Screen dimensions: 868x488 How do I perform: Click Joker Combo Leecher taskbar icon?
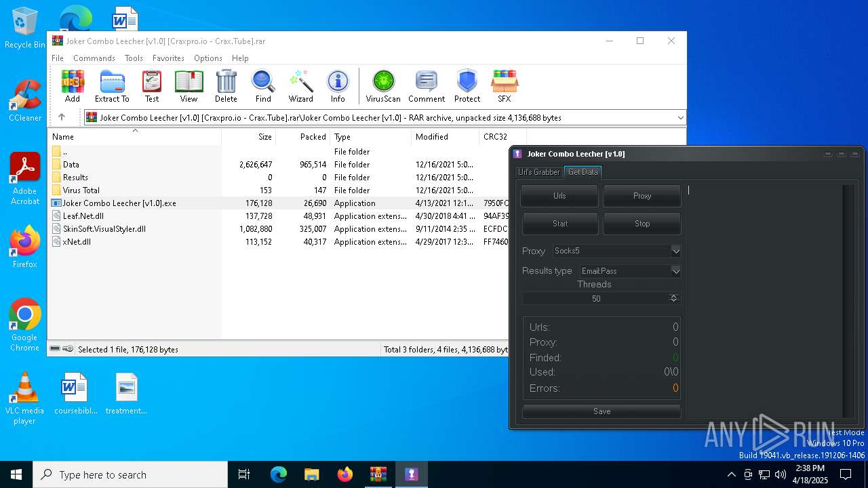point(411,474)
